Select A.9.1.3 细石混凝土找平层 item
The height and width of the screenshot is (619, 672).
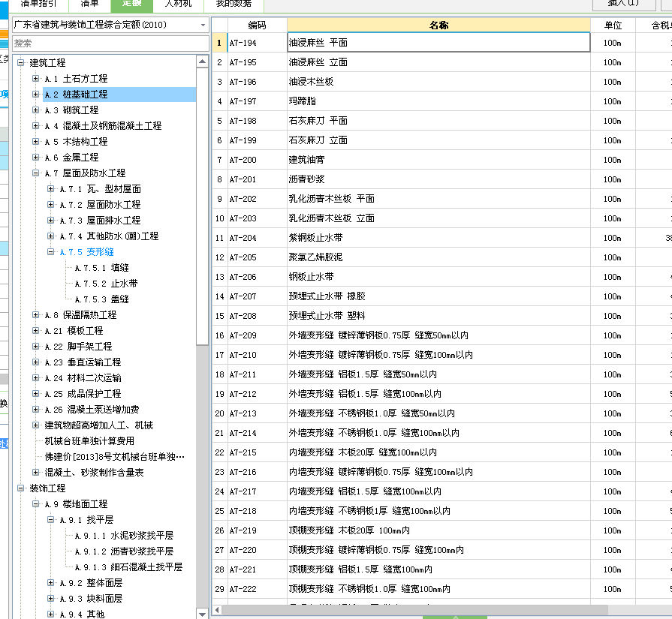128,567
